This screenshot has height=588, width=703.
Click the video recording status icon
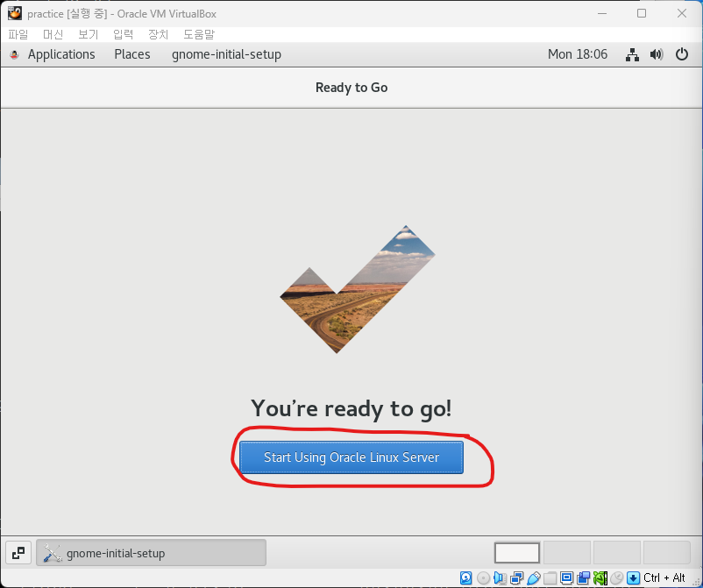click(x=583, y=577)
